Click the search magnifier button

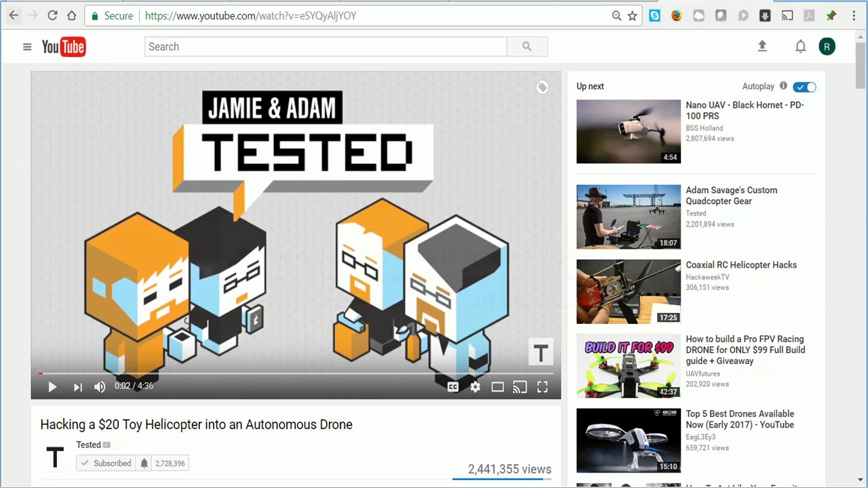[x=527, y=47]
